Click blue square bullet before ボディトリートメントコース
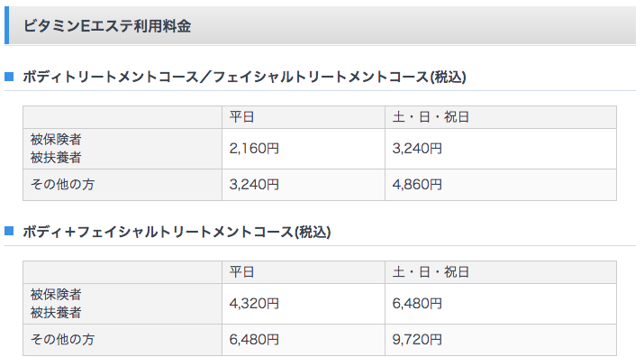This screenshot has width=644, height=357. [9, 77]
